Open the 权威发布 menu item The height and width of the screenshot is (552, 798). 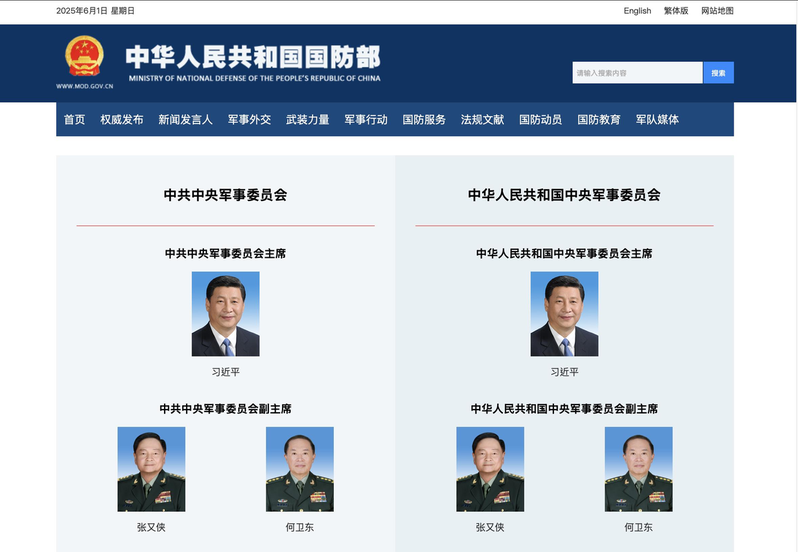pos(122,120)
